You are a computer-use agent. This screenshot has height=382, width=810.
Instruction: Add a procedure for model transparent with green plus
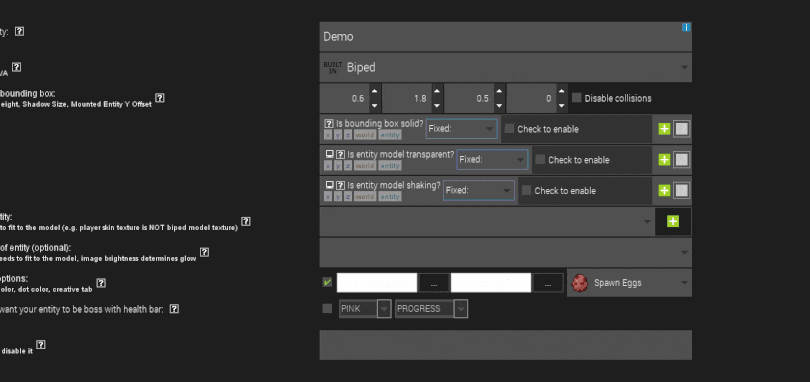(664, 160)
